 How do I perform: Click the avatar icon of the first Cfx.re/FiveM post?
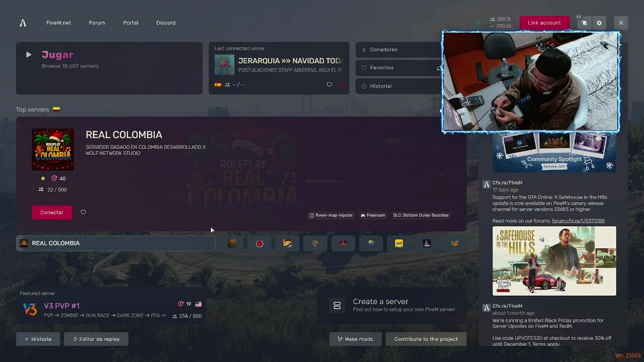(487, 185)
